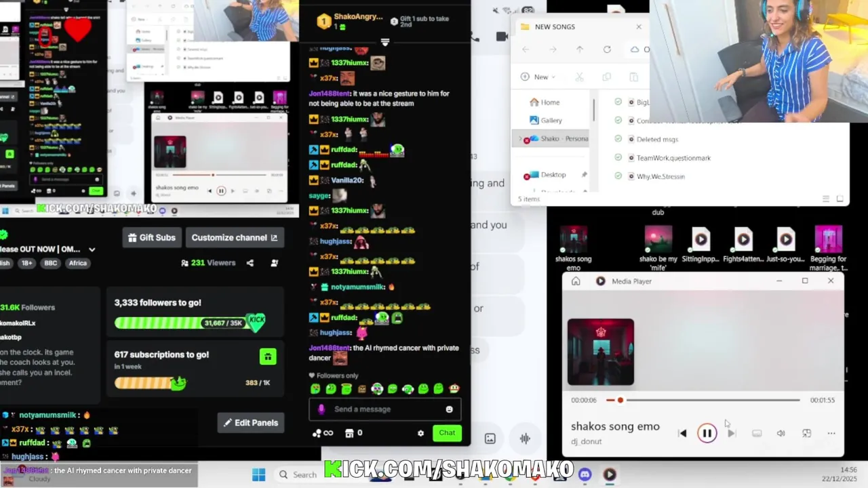Click Back arrow in NEW SONGS explorer
The image size is (868, 488).
pos(526,49)
